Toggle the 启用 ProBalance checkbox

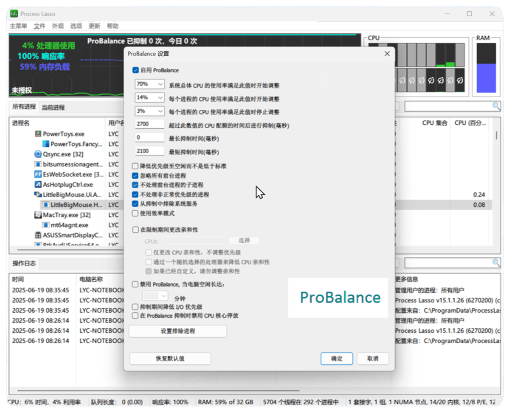click(135, 70)
